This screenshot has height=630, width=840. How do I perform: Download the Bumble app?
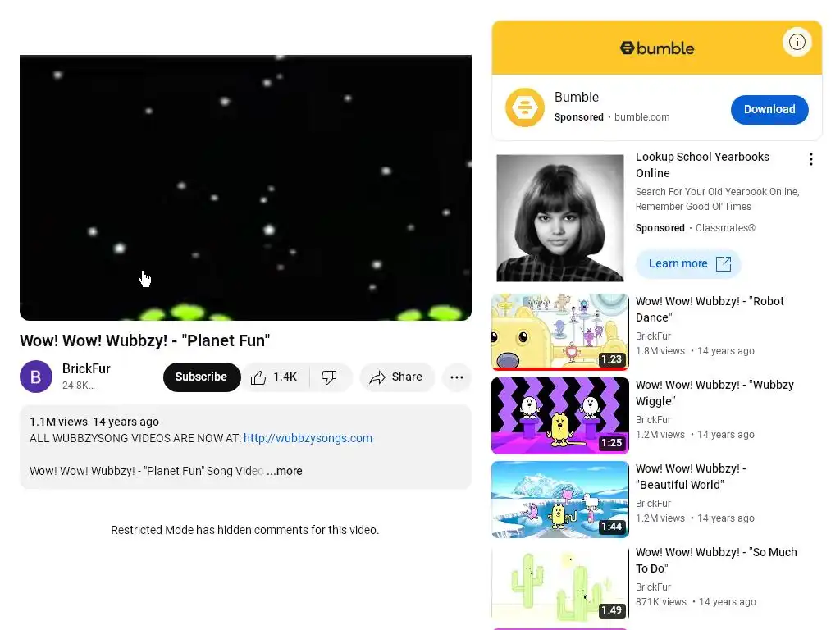[769, 109]
